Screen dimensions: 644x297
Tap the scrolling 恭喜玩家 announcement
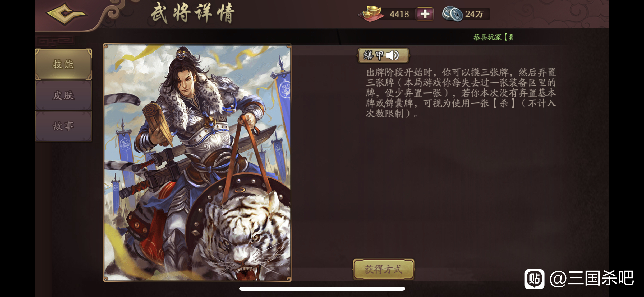pos(494,37)
